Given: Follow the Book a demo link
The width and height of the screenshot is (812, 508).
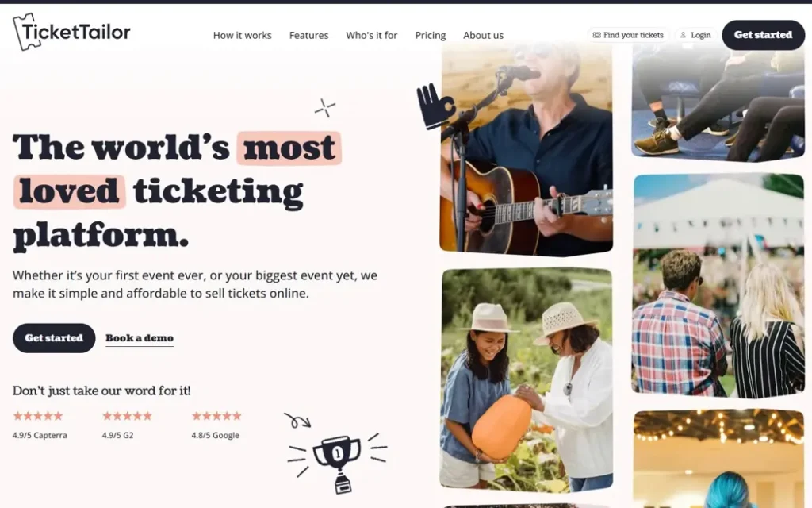Looking at the screenshot, I should (x=140, y=338).
